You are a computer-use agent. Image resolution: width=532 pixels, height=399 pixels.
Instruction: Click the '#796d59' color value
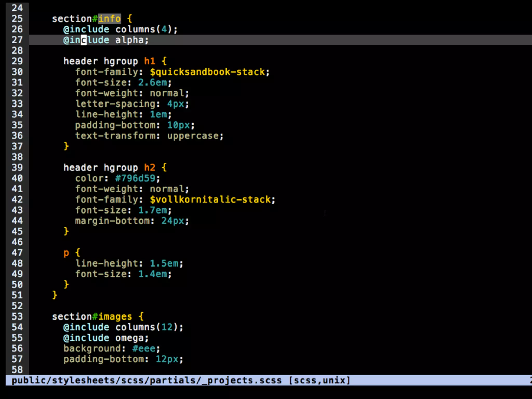135,178
